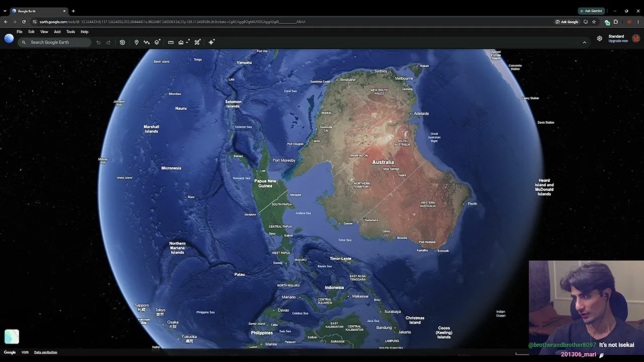Bookmark this page with star icon

tap(594, 22)
